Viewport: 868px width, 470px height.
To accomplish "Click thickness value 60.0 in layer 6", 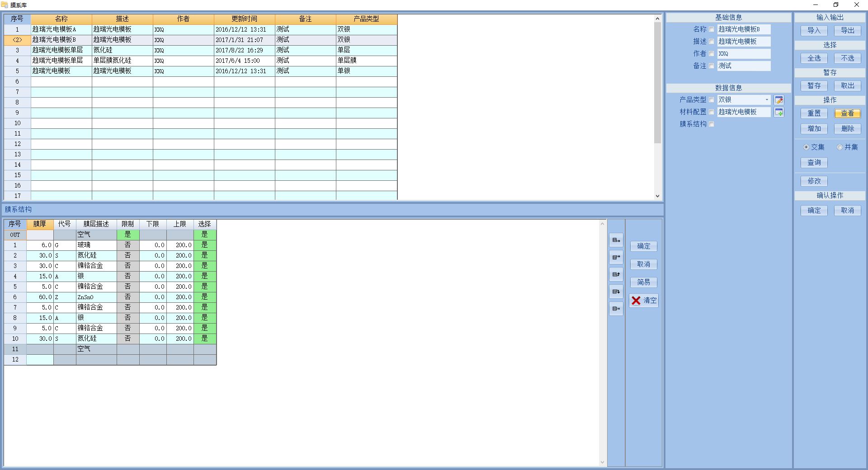I will click(40, 297).
